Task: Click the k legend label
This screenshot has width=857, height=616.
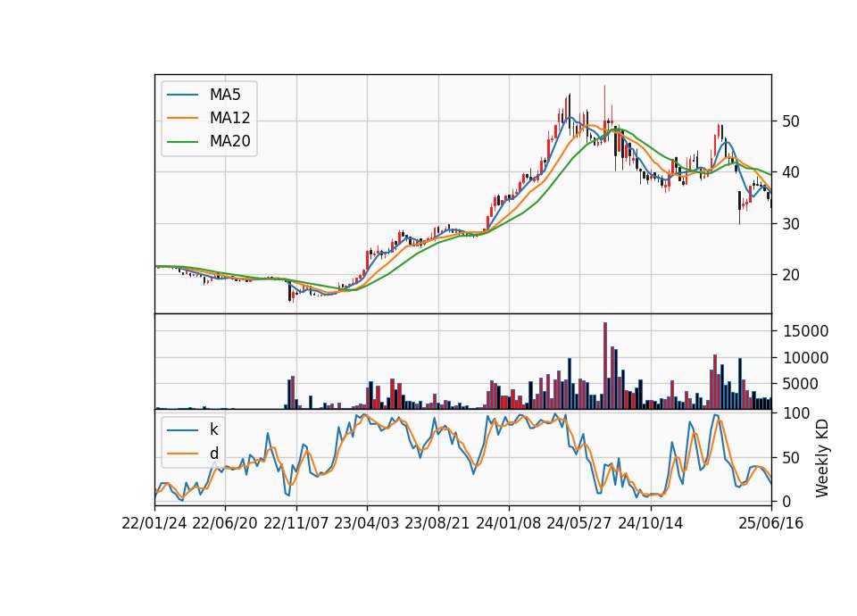Action: tap(213, 429)
